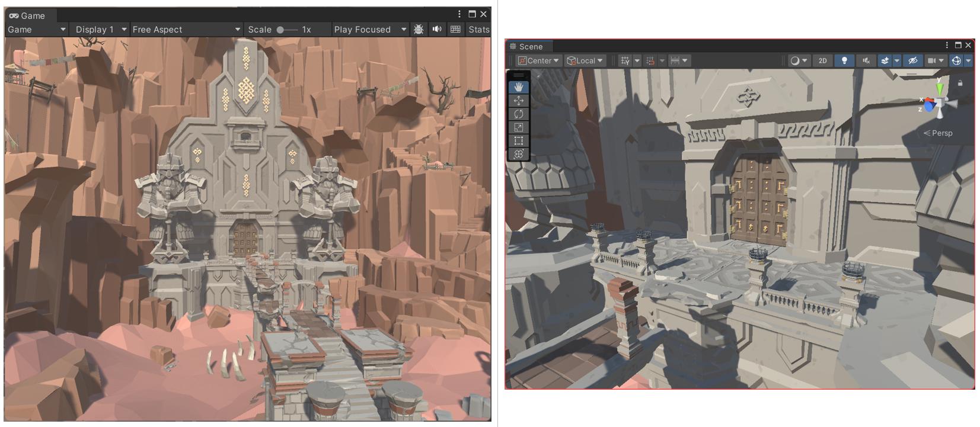Toggle scene effects (skybox, fog) button

[885, 60]
